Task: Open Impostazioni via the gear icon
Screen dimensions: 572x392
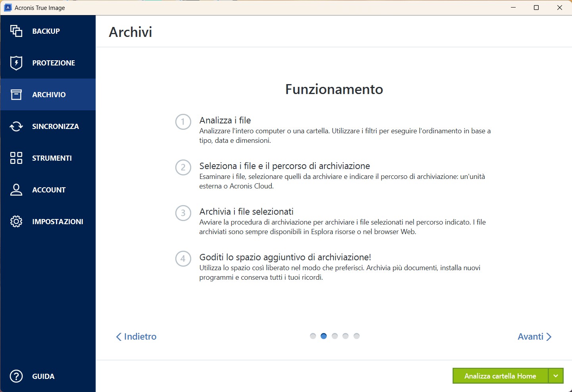Action: (16, 221)
